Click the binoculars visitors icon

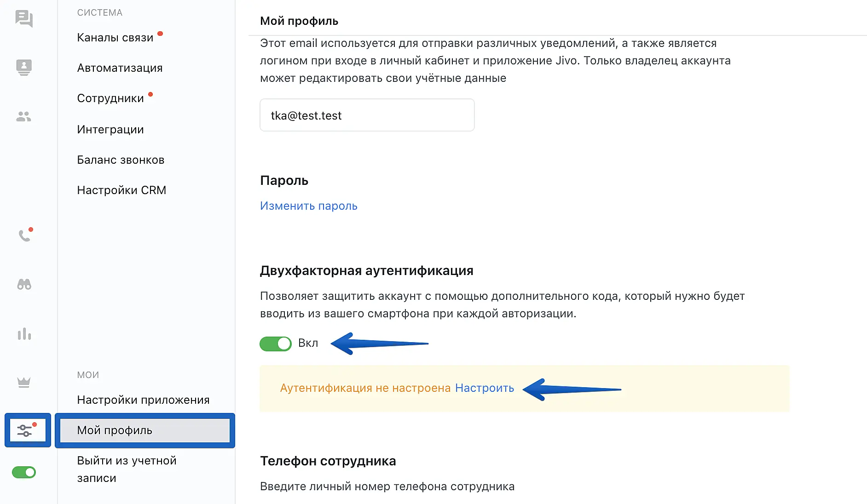(x=24, y=285)
